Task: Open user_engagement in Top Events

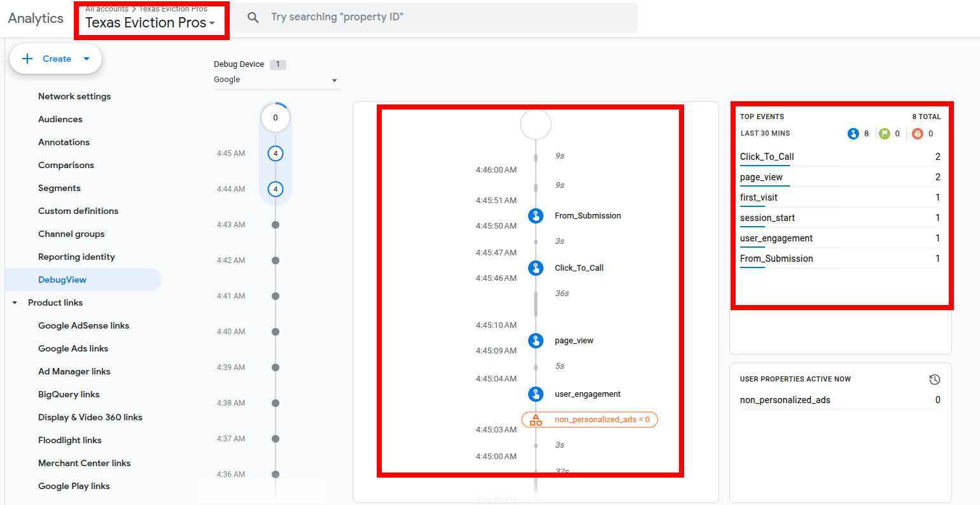Action: point(776,238)
